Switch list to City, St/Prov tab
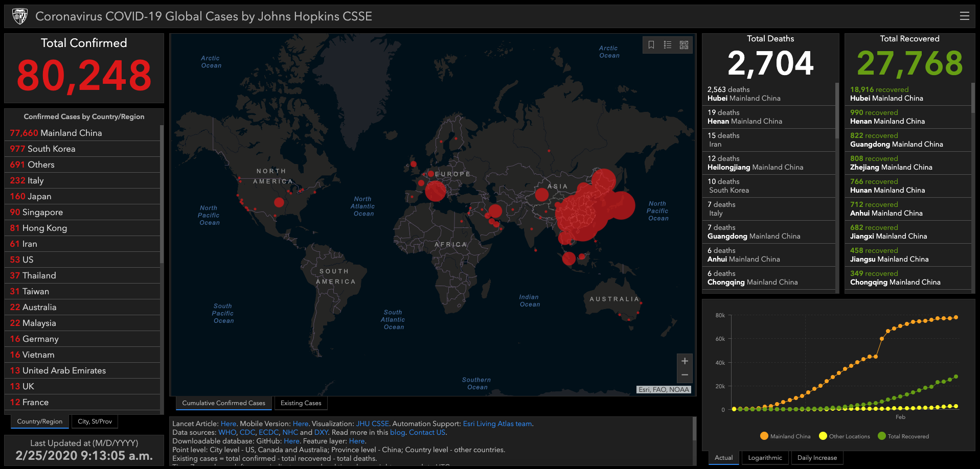Screen dimensions: 980x469 point(95,421)
